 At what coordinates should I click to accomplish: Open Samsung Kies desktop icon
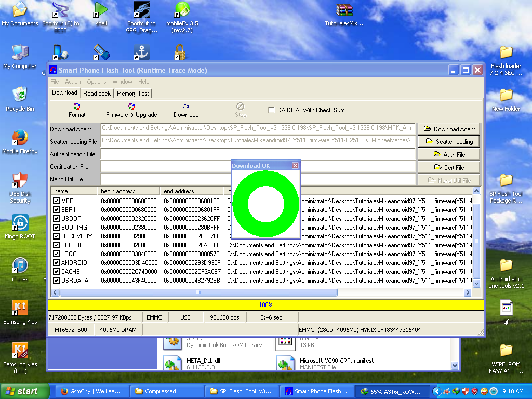click(20, 309)
